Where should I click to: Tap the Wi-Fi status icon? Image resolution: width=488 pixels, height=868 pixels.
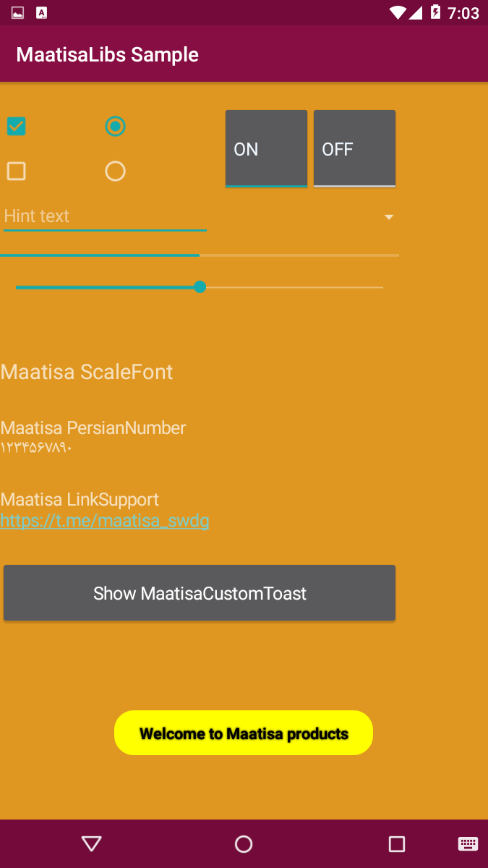397,12
